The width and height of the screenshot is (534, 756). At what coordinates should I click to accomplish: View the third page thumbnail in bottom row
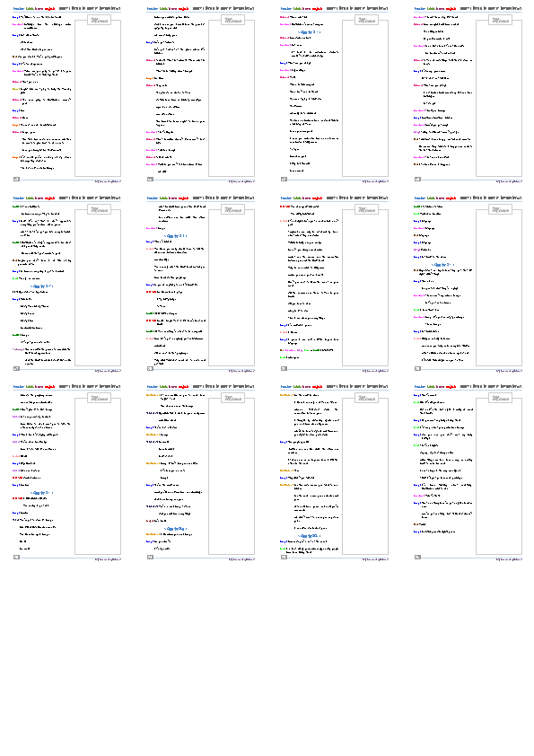click(x=334, y=472)
